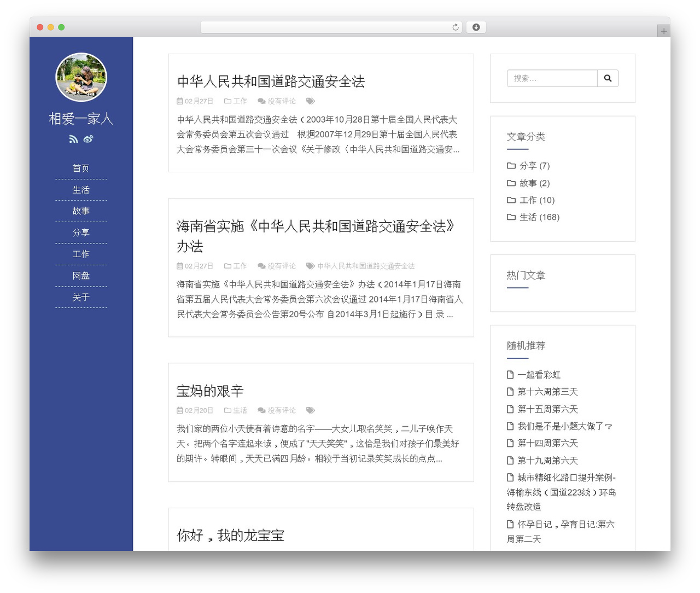Open the browser downloads icon
Image resolution: width=700 pixels, height=593 pixels.
tap(476, 27)
